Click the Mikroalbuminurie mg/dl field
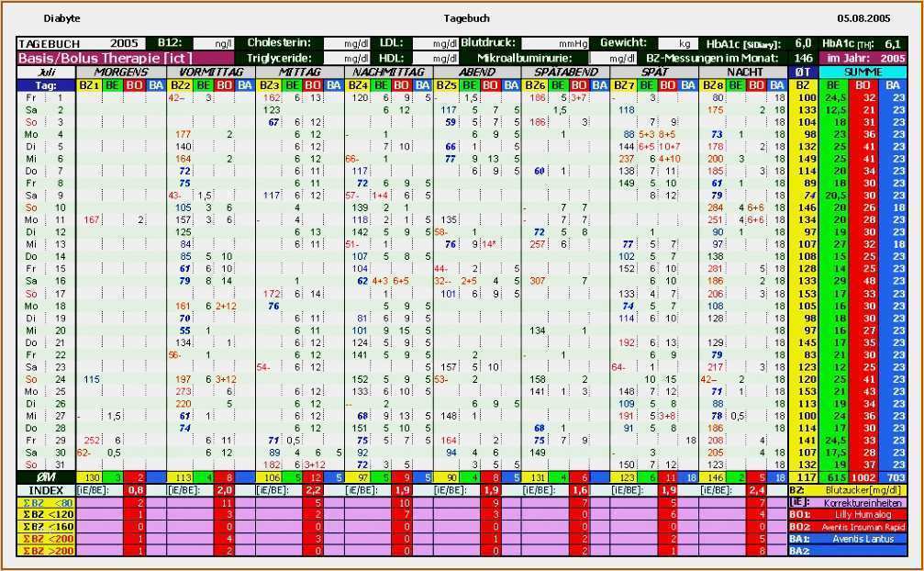Screen dimensions: 924x571 pos(611,58)
